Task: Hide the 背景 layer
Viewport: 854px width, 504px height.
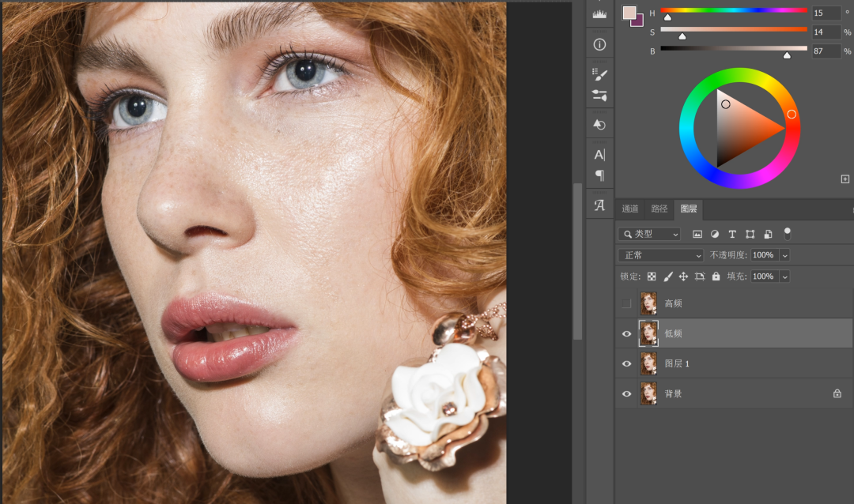Action: tap(626, 393)
